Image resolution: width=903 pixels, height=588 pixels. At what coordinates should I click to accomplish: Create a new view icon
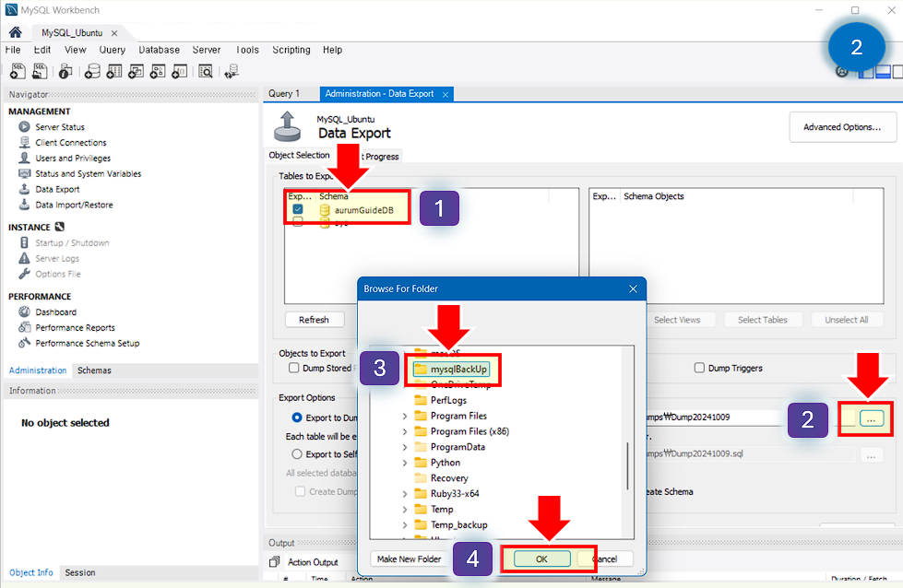[x=136, y=71]
